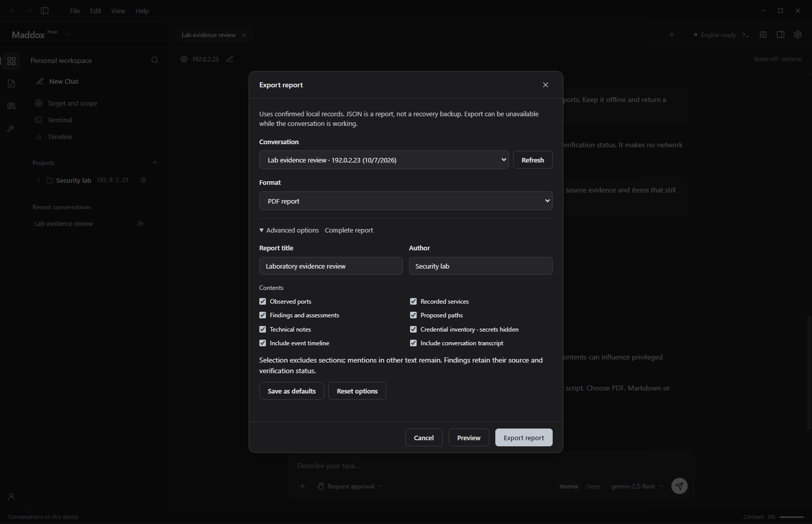Screen dimensions: 812x524
Task: Close the Export report dialog
Action: (x=546, y=85)
